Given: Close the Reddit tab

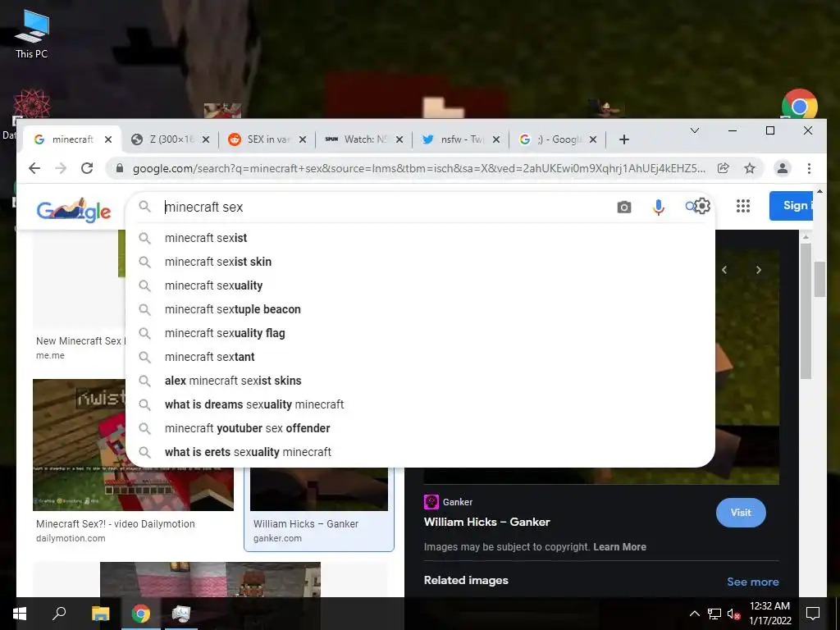Looking at the screenshot, I should pos(302,139).
